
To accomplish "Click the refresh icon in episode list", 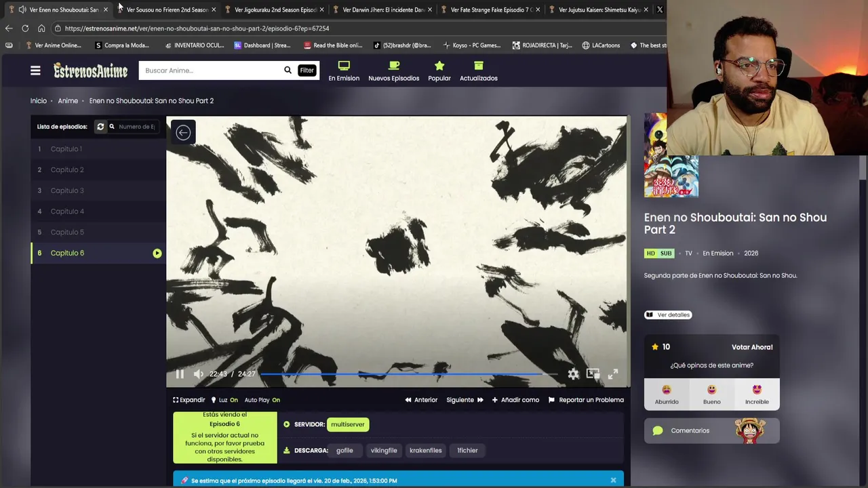I will (100, 127).
